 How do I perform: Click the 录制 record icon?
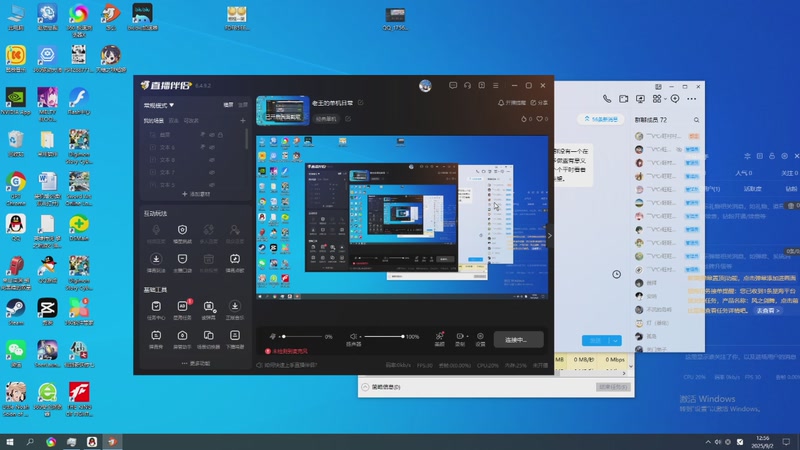click(460, 336)
